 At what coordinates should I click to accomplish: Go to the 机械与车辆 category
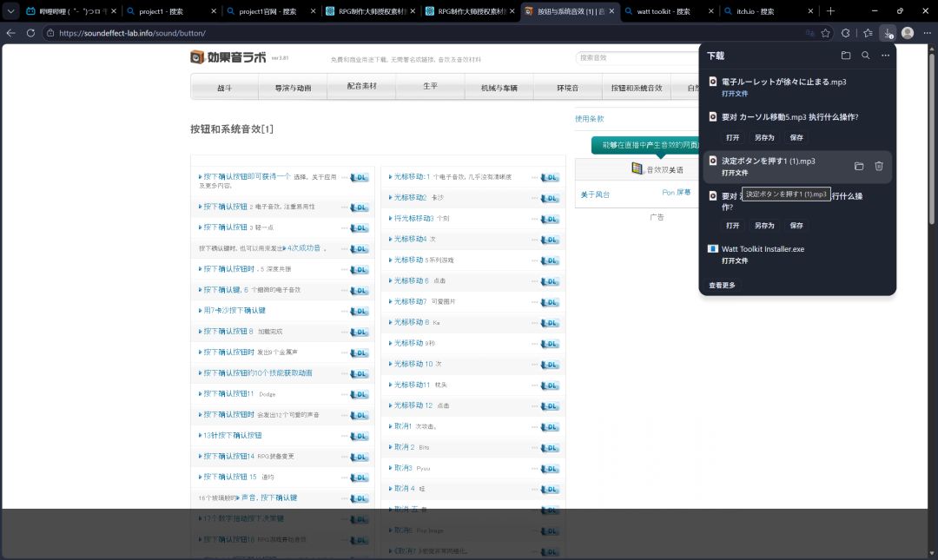click(x=499, y=88)
